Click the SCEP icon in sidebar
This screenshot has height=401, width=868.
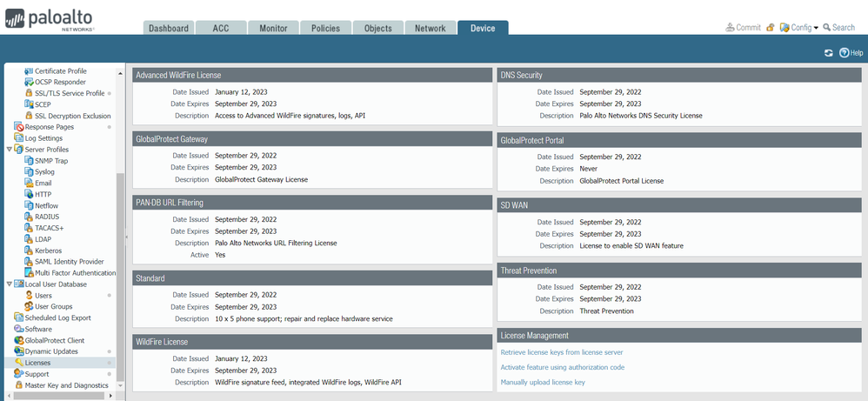tap(30, 104)
